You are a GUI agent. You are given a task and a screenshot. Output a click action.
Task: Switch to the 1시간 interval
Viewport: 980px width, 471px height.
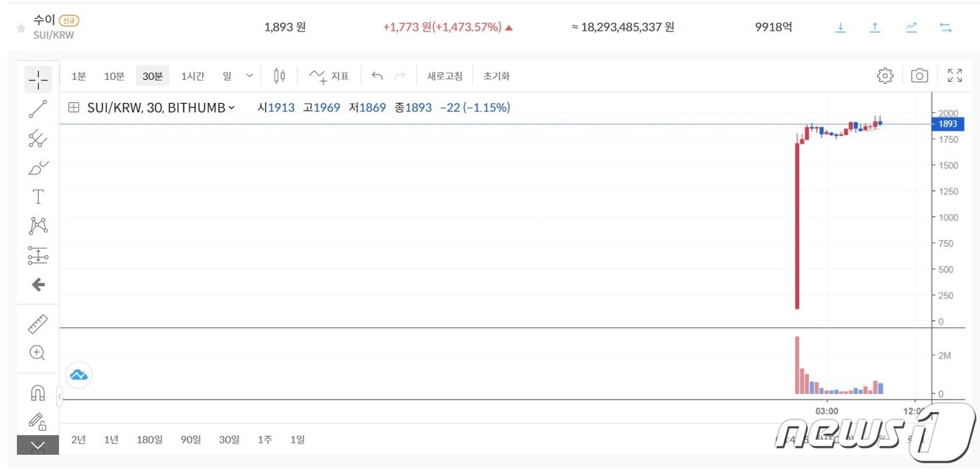(x=192, y=76)
